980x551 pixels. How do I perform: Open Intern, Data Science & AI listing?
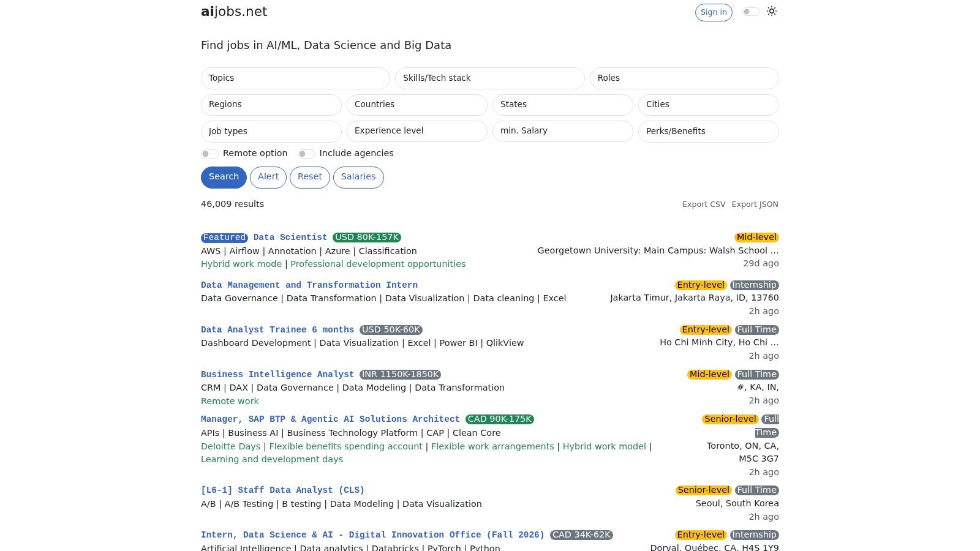pyautogui.click(x=372, y=535)
